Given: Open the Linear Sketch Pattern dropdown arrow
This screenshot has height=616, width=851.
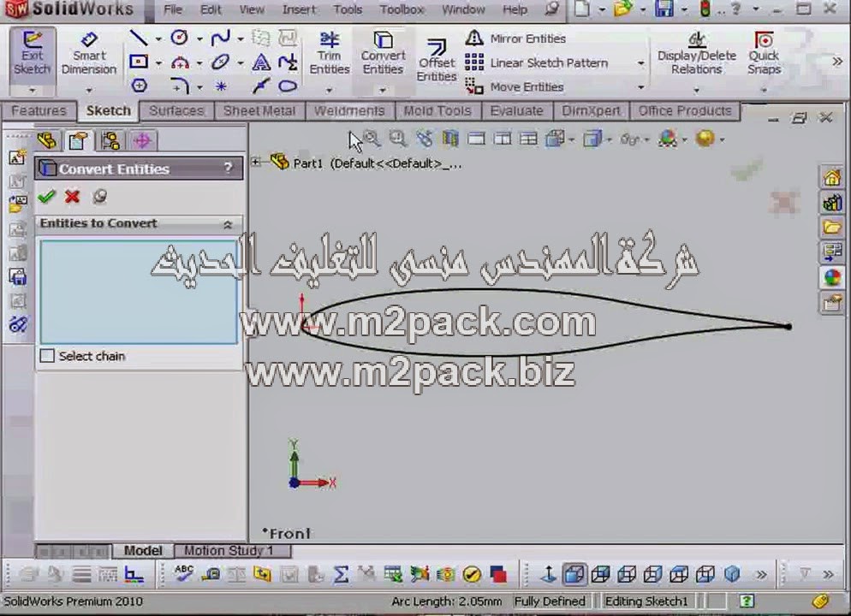Looking at the screenshot, I should click(x=641, y=63).
